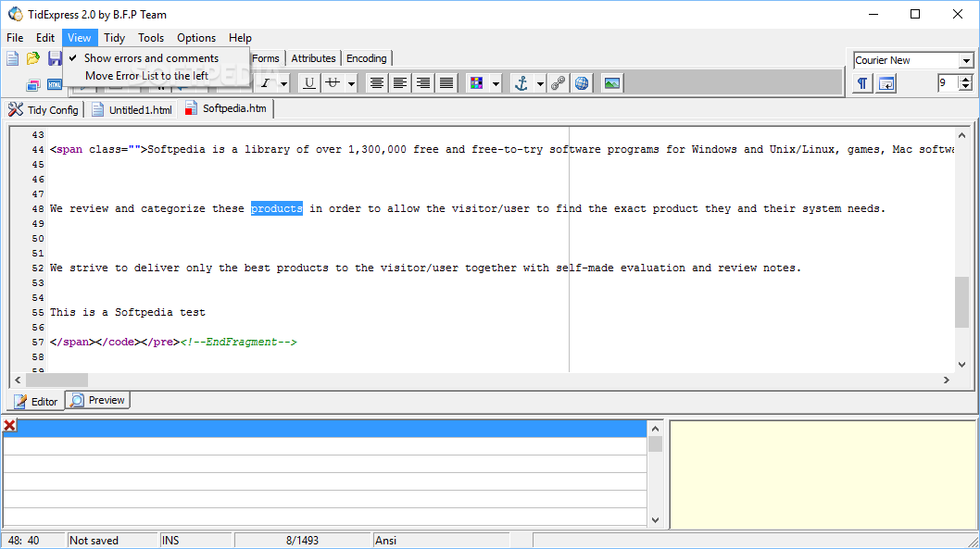Click the cascading windows icon
980x549 pixels.
(33, 84)
